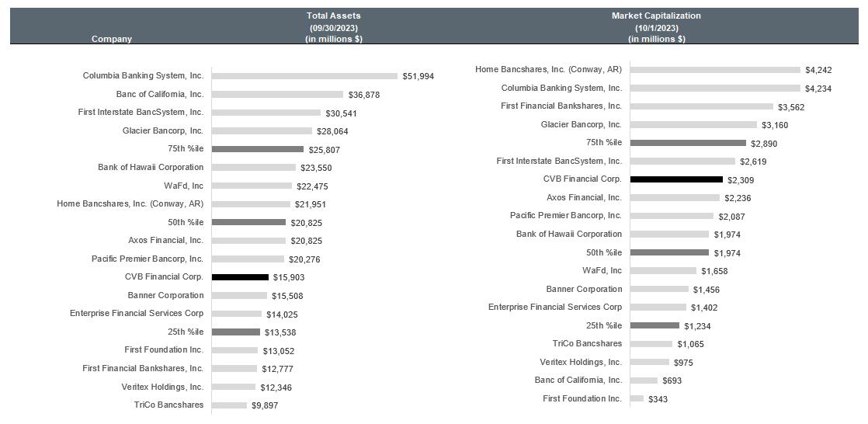This screenshot has width=868, height=424.
Task: Click the Home Bancshares $4,242 market cap bar
Action: click(715, 70)
